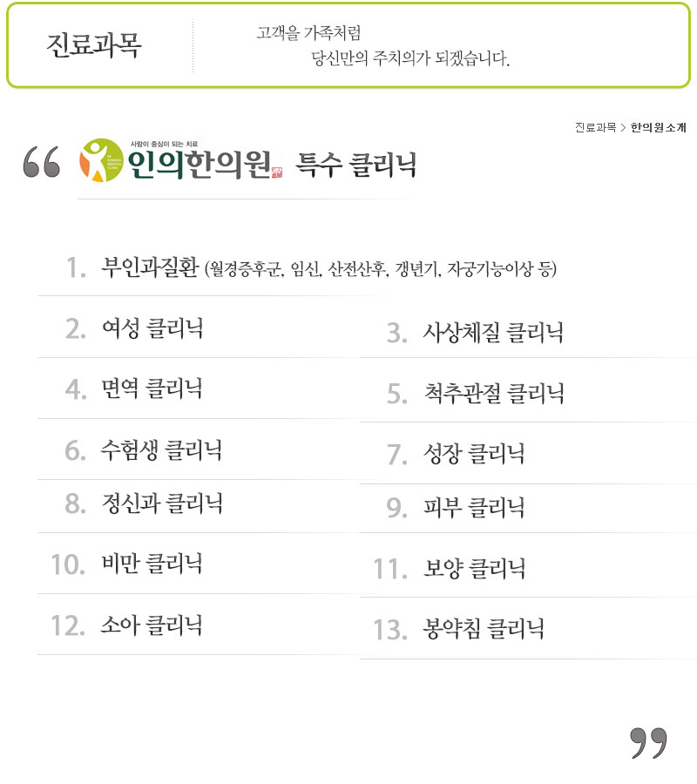Click the 진료과목 header title
Image resolution: width=697 pixels, height=784 pixels.
(94, 45)
